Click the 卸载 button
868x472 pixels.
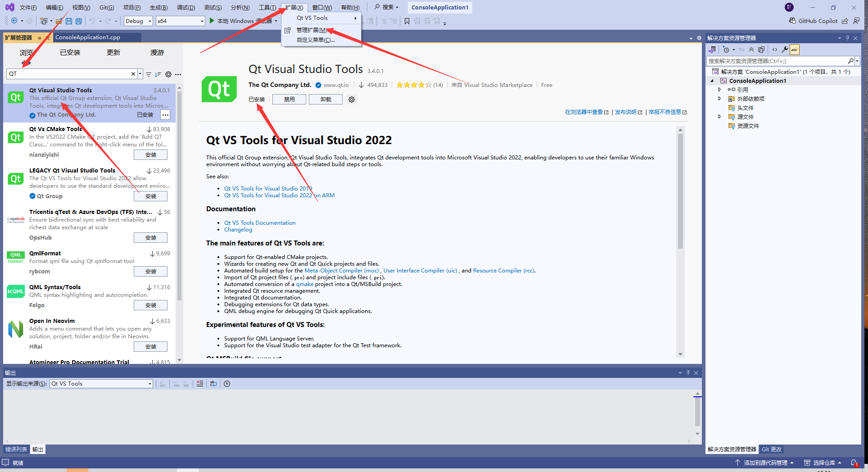(x=325, y=100)
